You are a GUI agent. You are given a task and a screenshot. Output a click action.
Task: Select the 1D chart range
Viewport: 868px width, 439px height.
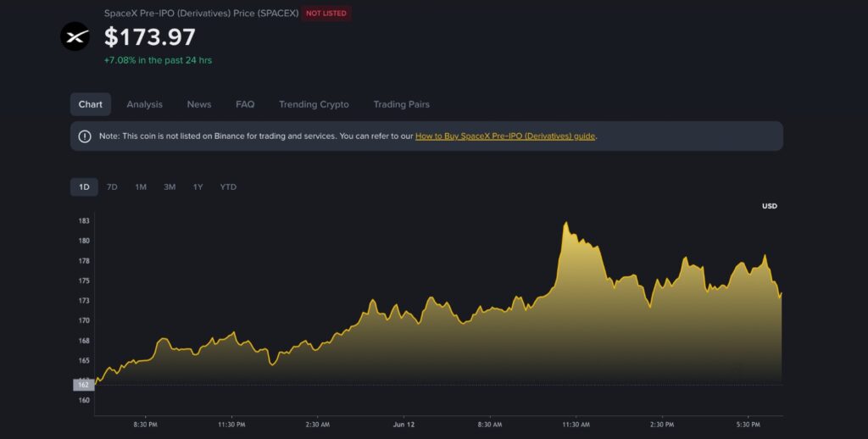[84, 187]
